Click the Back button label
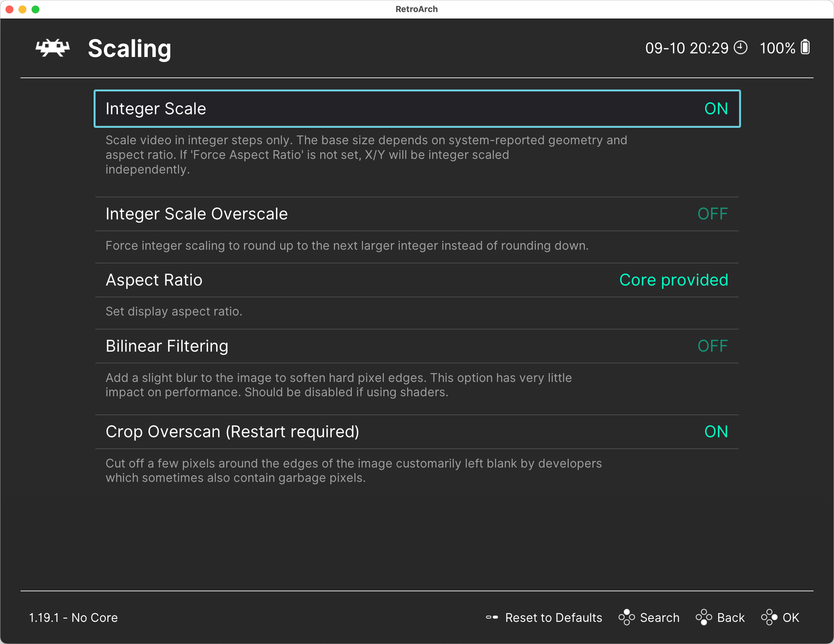This screenshot has height=644, width=834. click(730, 618)
